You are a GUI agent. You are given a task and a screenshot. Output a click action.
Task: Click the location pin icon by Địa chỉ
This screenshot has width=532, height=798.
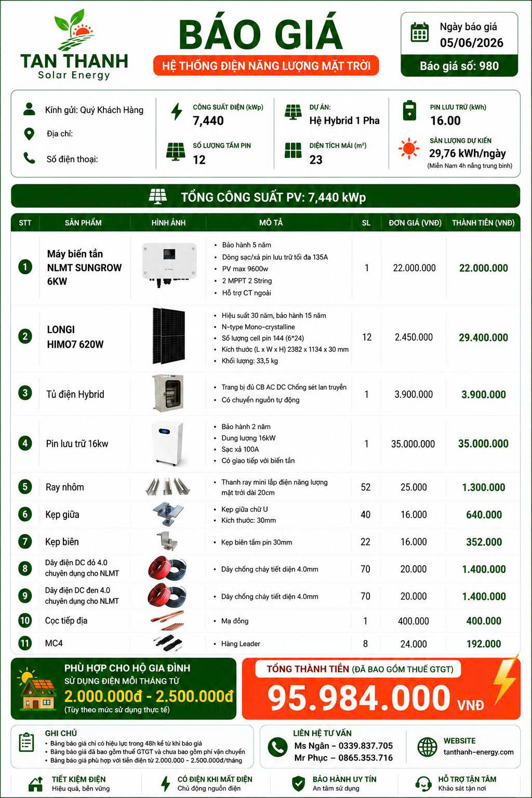pos(30,134)
